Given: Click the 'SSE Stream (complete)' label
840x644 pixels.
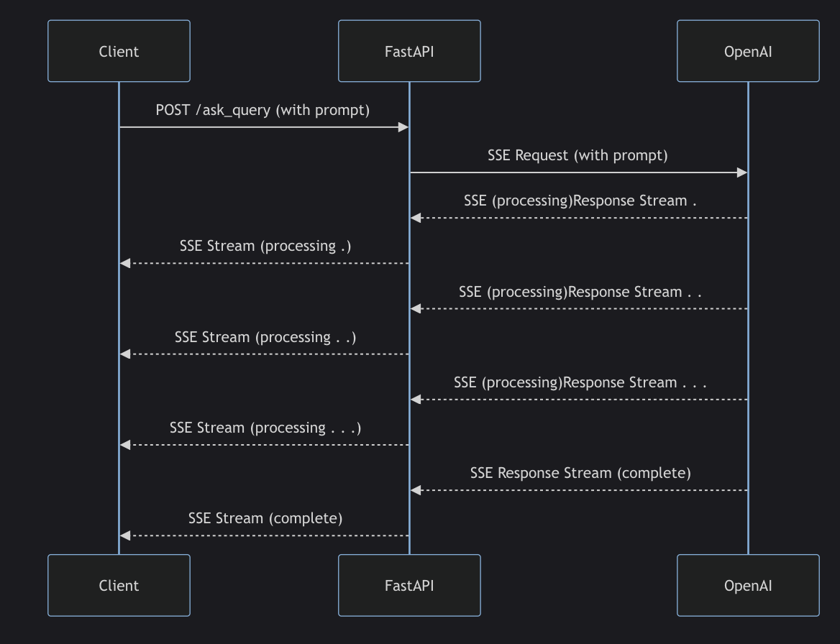Looking at the screenshot, I should [265, 518].
